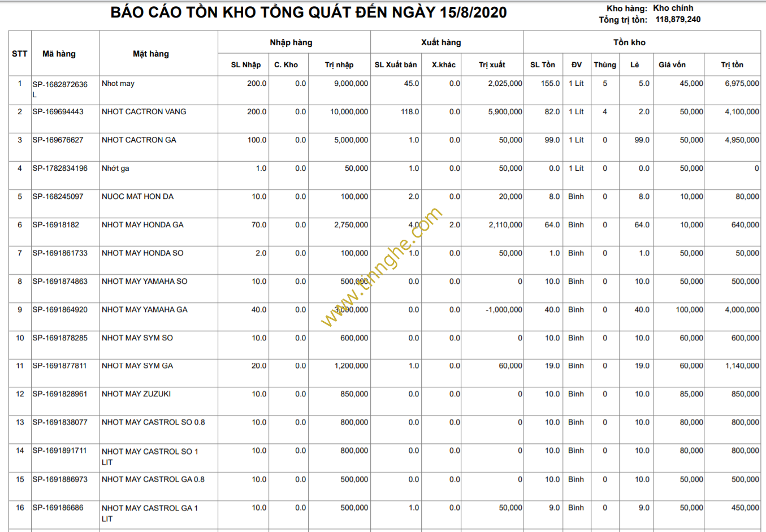Select product code SP-1782834196

tap(60, 168)
